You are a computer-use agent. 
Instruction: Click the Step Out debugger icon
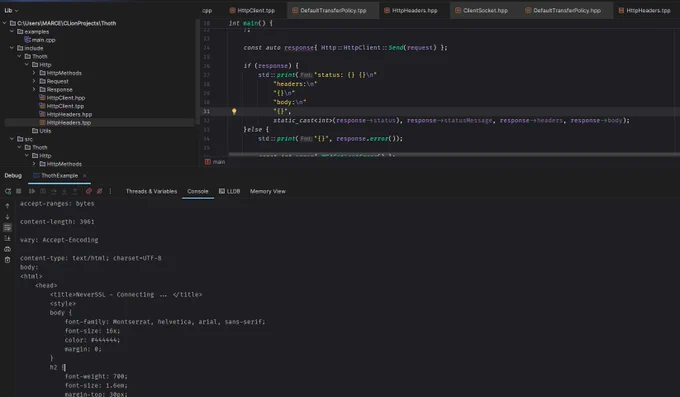pos(75,191)
